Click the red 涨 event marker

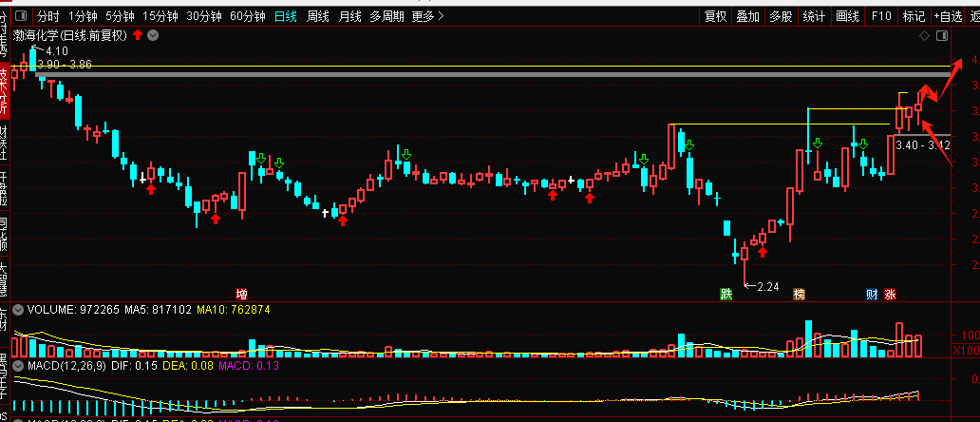[890, 294]
